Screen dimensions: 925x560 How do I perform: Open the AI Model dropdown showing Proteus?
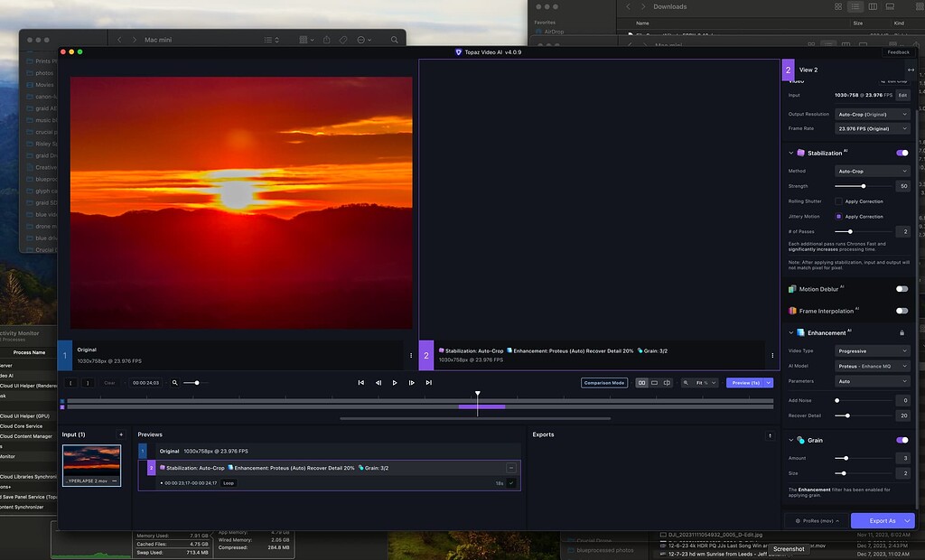[871, 365]
